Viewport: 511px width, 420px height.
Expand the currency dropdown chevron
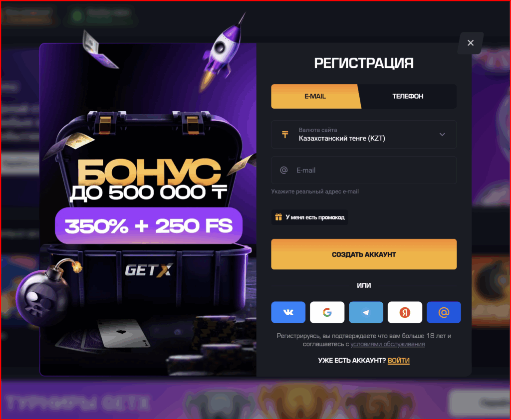442,134
